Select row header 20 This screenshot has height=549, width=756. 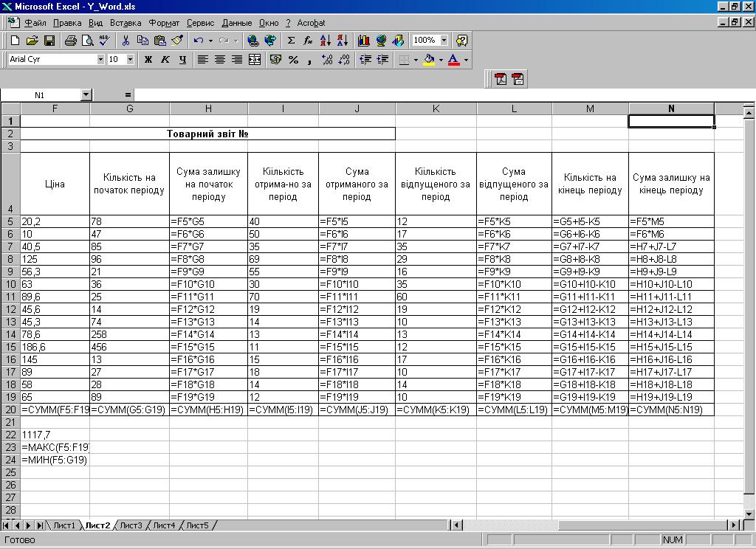tap(10, 410)
